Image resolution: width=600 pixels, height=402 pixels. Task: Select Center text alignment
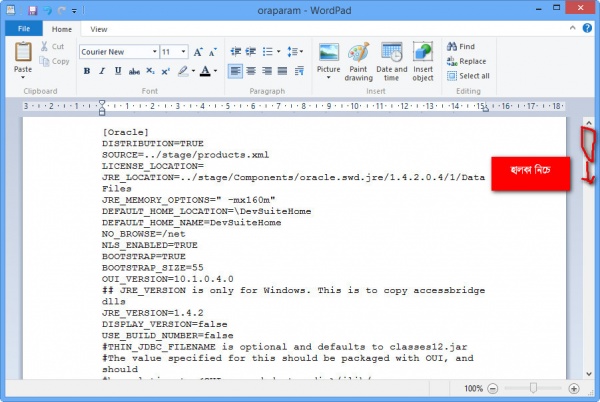point(251,71)
